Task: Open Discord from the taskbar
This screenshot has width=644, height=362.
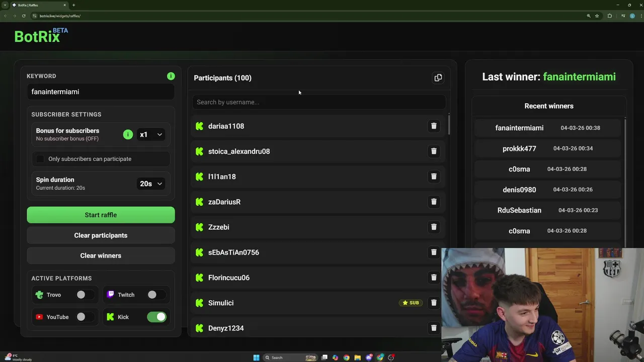Action: tap(369, 357)
